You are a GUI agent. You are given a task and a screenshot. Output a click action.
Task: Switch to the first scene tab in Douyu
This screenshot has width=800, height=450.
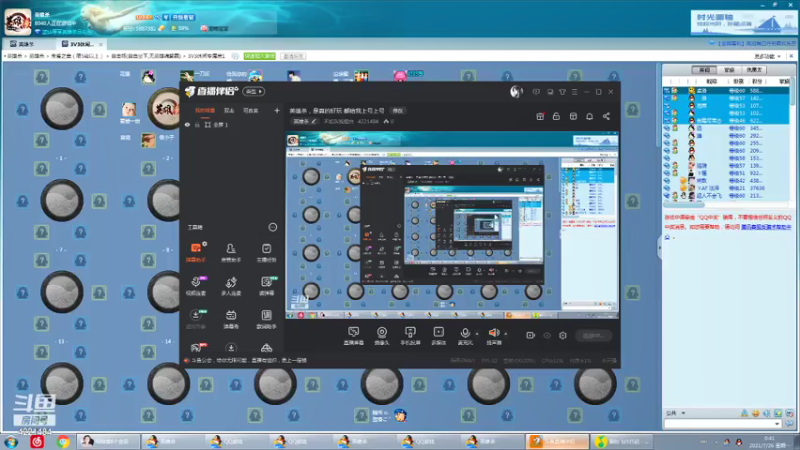205,110
